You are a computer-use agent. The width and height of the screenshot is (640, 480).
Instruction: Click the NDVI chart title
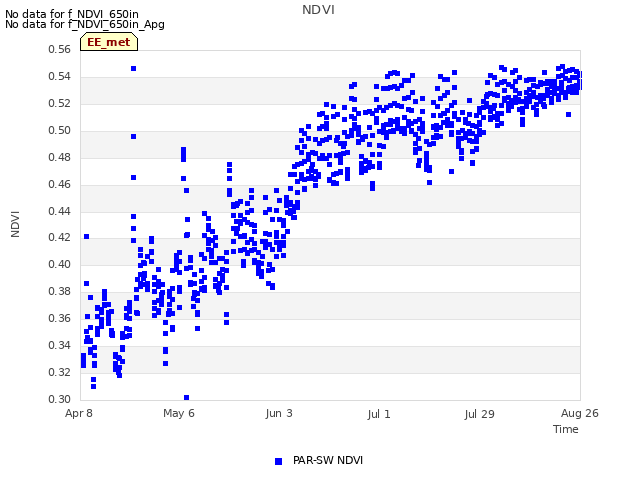(318, 10)
